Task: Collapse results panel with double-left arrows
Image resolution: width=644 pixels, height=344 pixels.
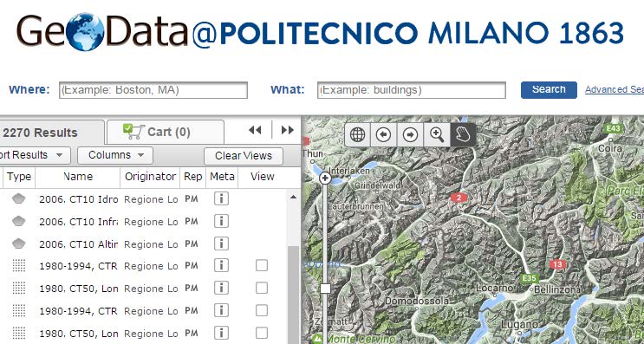Action: pyautogui.click(x=255, y=130)
